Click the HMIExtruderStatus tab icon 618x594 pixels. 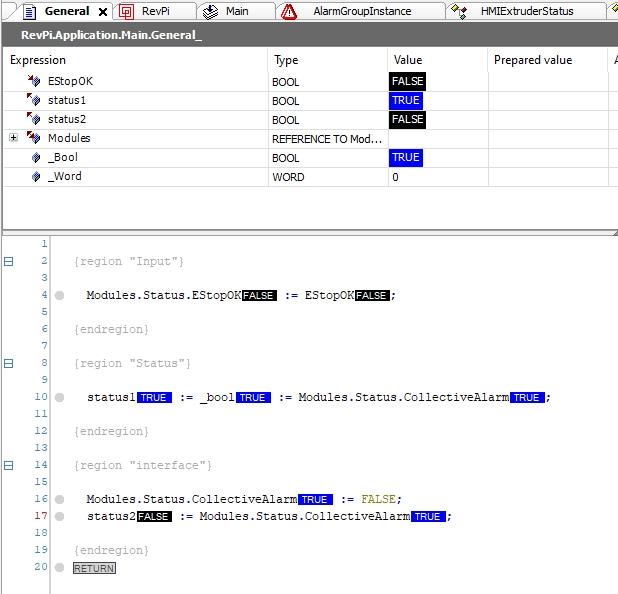click(x=460, y=12)
